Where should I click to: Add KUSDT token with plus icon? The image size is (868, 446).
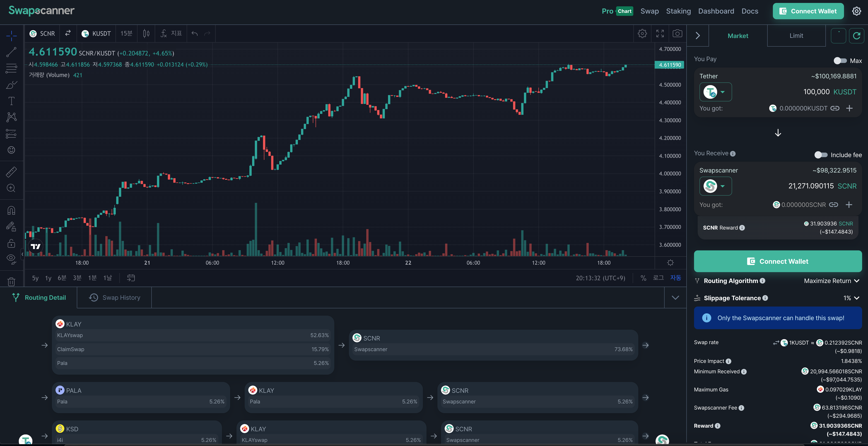[x=849, y=108]
